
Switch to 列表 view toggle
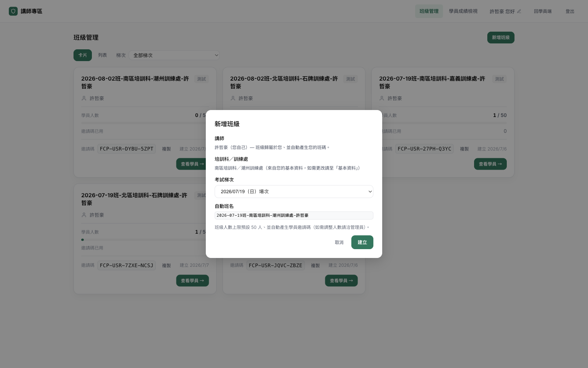[103, 55]
